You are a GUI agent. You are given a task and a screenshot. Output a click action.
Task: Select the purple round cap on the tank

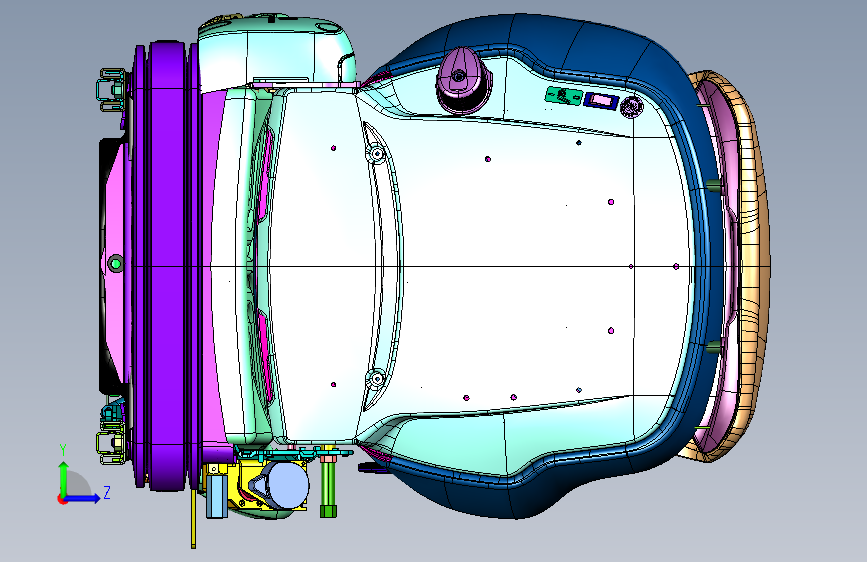tap(463, 80)
